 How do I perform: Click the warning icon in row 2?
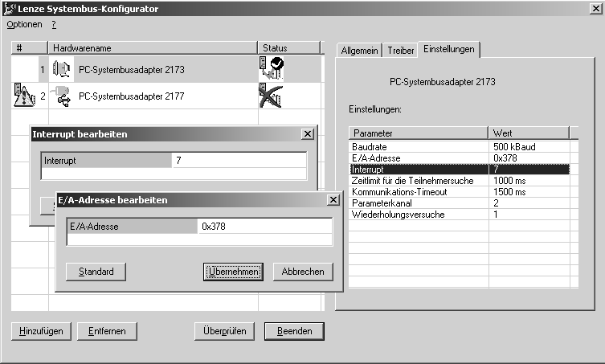tap(22, 96)
